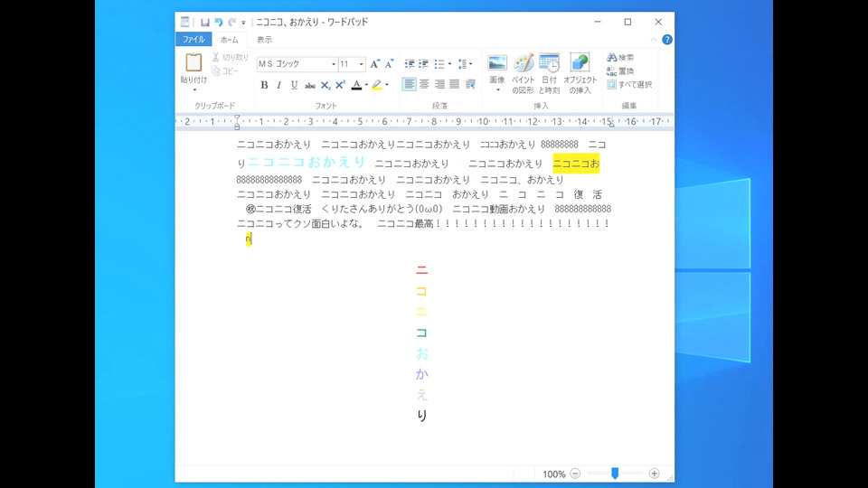868x488 pixels.
Task: Click the コピー button
Action: point(225,70)
